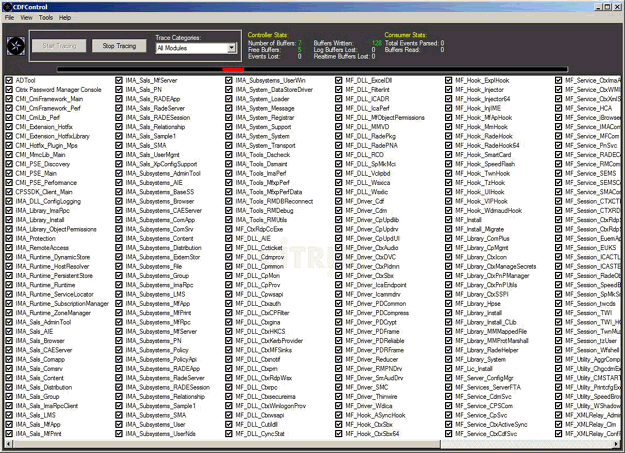Screen dimensions: 625x453
Task: Click the horizontal scrollbar right arrow
Action: click(x=617, y=444)
